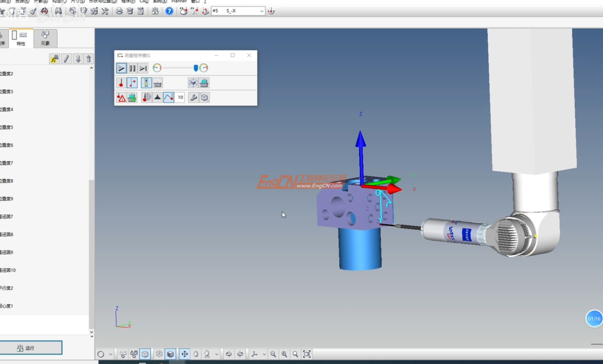Pause the simulation playback
The image size is (603, 364).
[x=132, y=68]
